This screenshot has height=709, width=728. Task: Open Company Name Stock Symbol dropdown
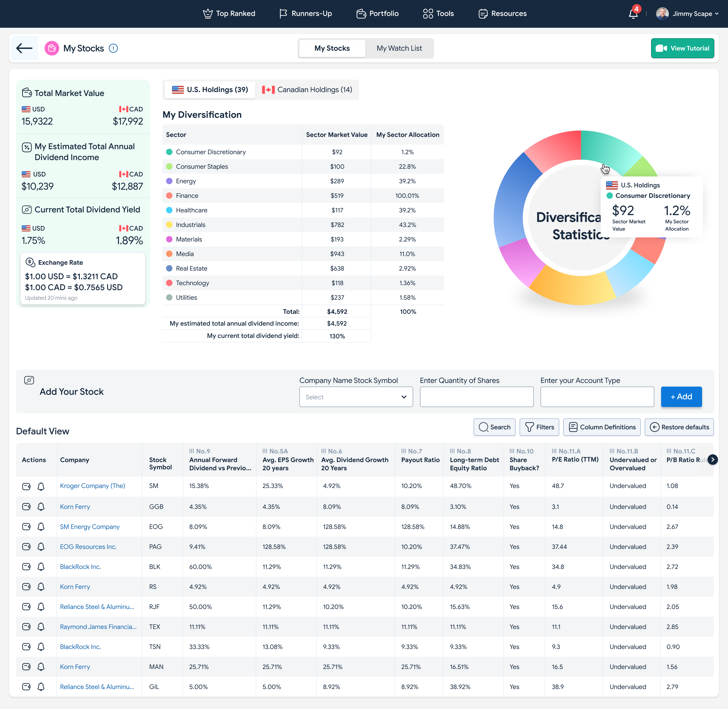[x=356, y=397]
